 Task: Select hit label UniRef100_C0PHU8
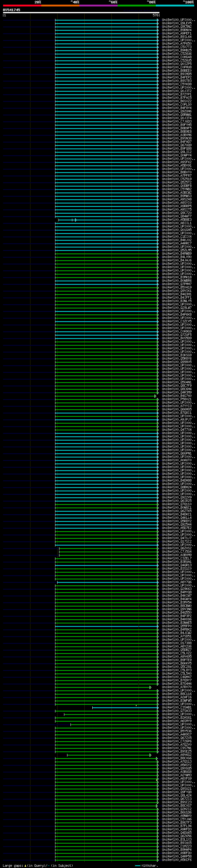tap(177, 67)
